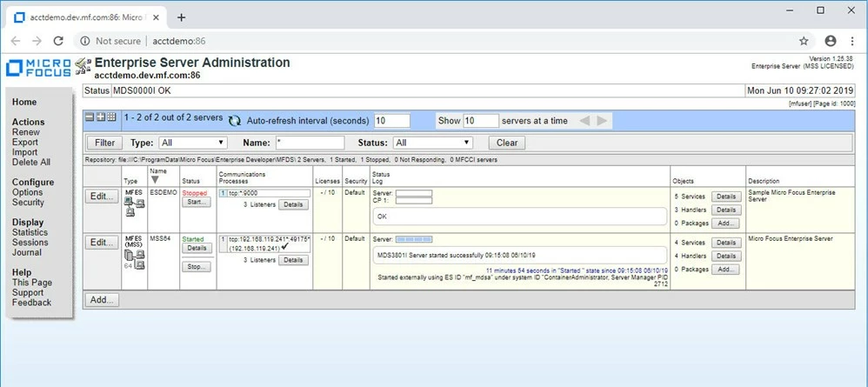Open Support link in sidebar

pos(28,292)
